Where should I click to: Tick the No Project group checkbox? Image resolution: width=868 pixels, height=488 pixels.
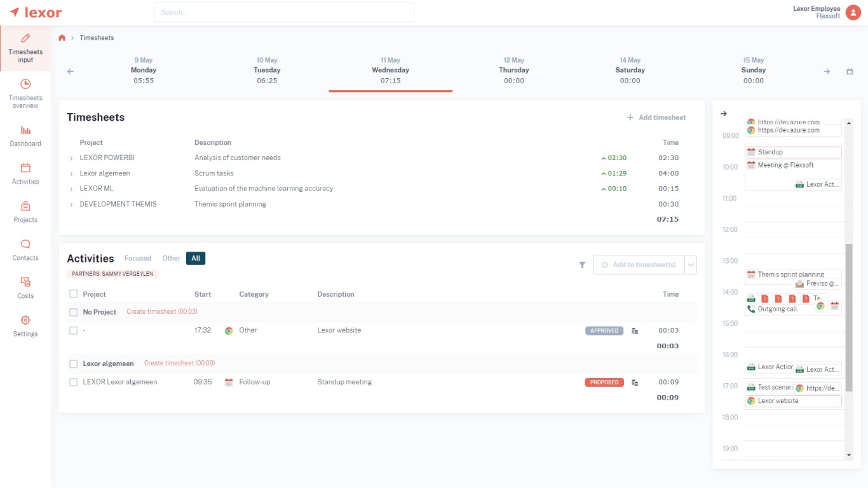click(74, 312)
